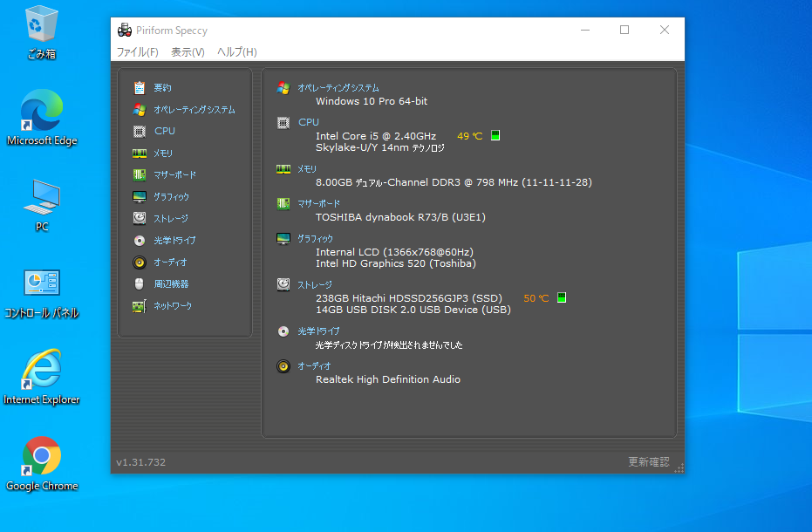This screenshot has width=812, height=532.
Task: Open the ストレージ heading link in summary
Action: 314,285
